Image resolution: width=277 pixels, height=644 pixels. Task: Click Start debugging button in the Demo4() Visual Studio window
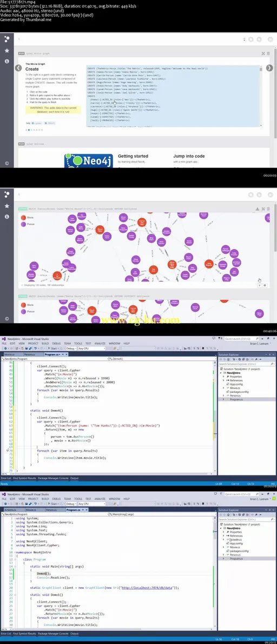52,348
